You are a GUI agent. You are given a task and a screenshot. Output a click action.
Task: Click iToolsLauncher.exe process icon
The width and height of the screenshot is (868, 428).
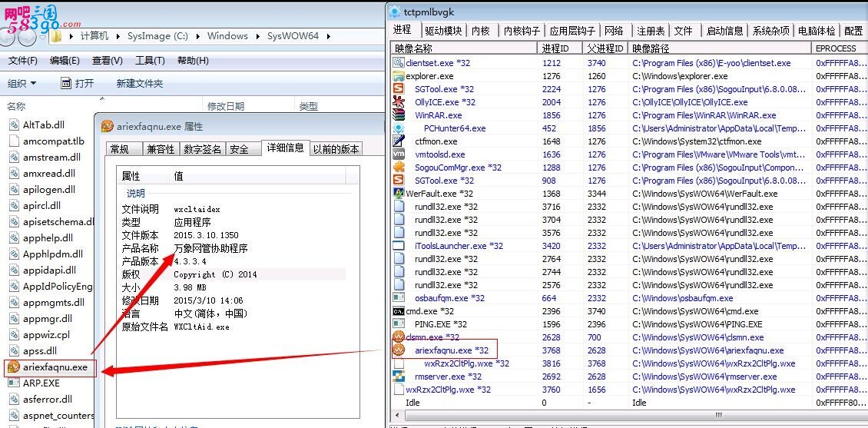399,245
